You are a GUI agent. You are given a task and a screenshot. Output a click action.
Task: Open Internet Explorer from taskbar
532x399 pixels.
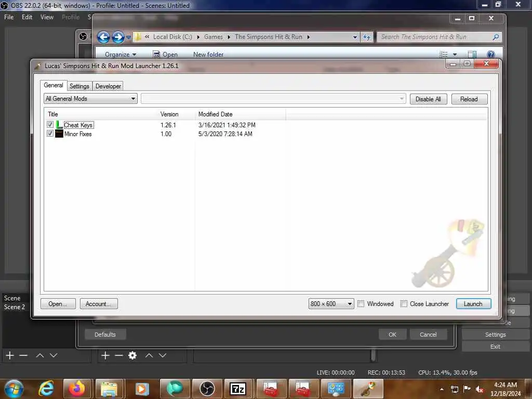pyautogui.click(x=46, y=389)
